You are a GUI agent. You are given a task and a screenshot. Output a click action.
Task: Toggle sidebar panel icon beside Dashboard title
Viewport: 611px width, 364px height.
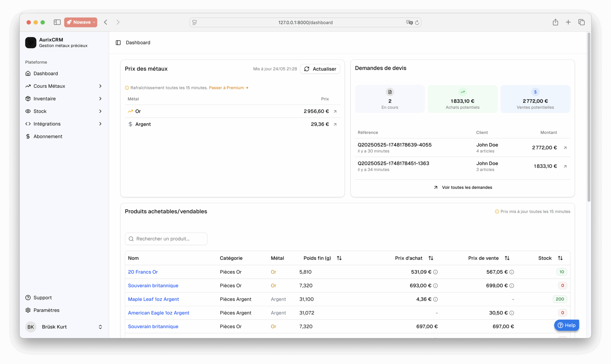118,43
